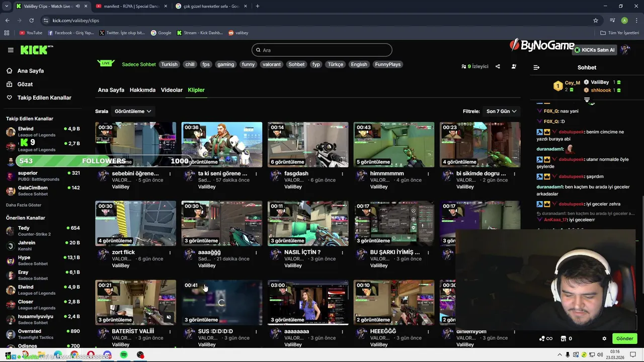Click the Turkish tag
This screenshot has width=644, height=362.
pos(169,64)
